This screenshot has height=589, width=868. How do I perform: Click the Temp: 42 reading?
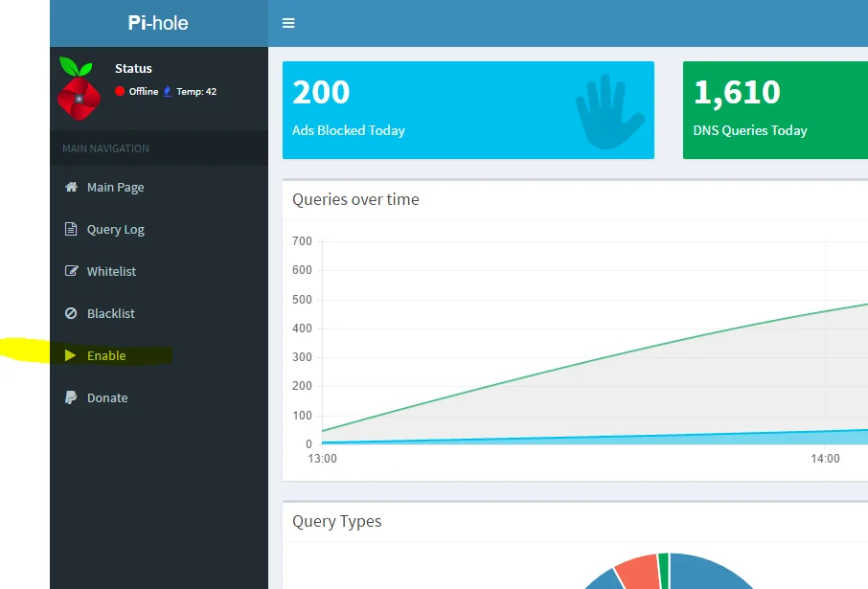(x=196, y=91)
